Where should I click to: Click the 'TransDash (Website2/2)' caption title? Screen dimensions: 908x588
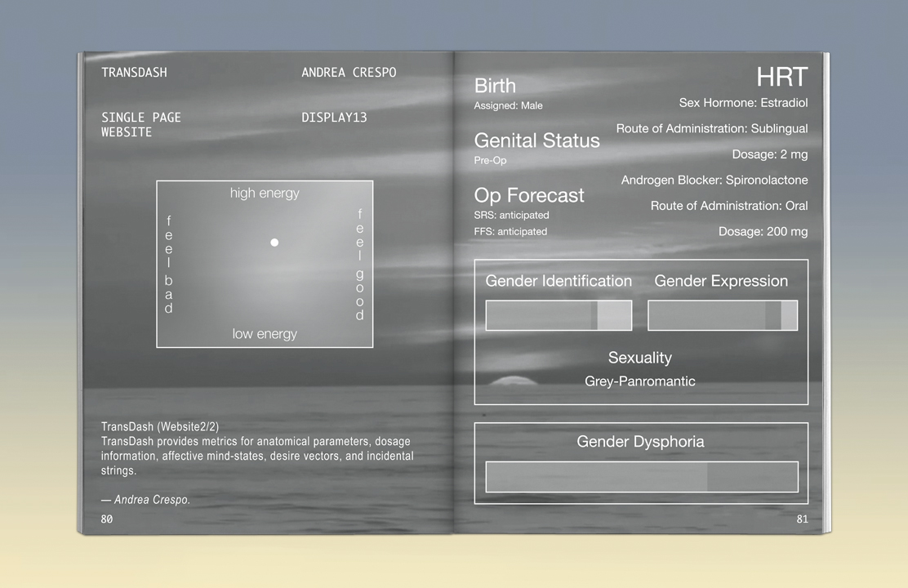coord(160,426)
